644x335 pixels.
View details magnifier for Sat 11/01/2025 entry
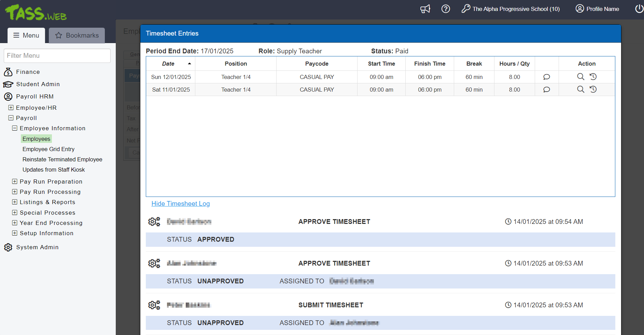(x=580, y=90)
